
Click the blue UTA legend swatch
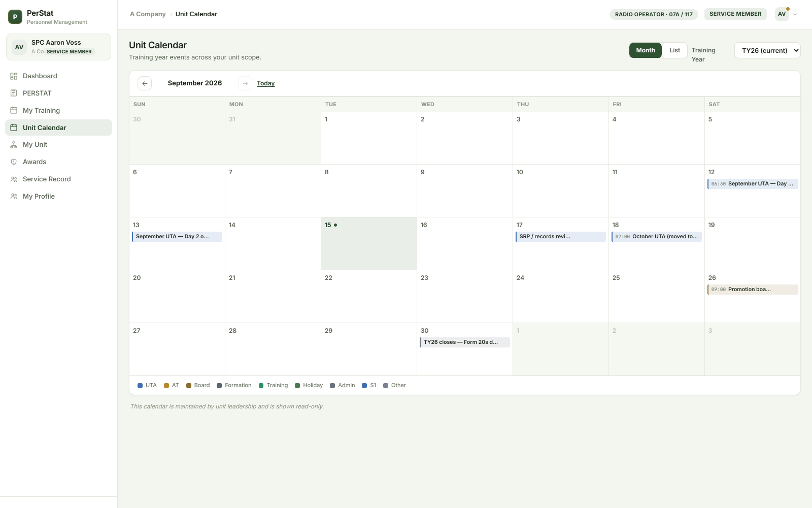(x=140, y=386)
